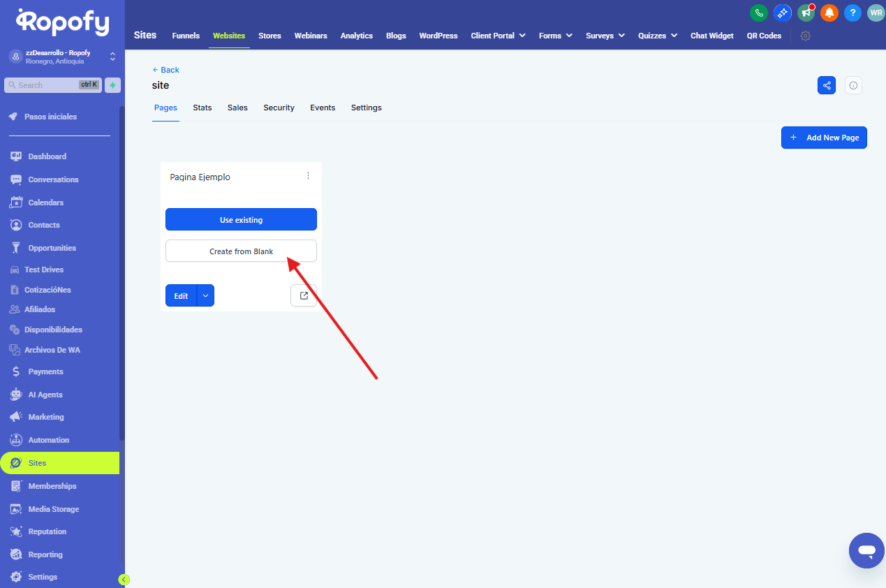The image size is (886, 588).
Task: Open the megaphone announcements icon
Action: point(806,13)
